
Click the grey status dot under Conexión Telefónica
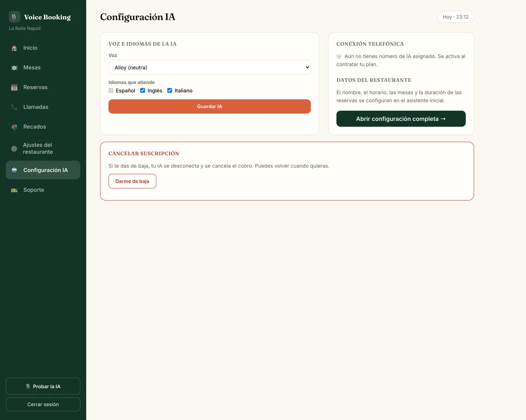coord(339,56)
